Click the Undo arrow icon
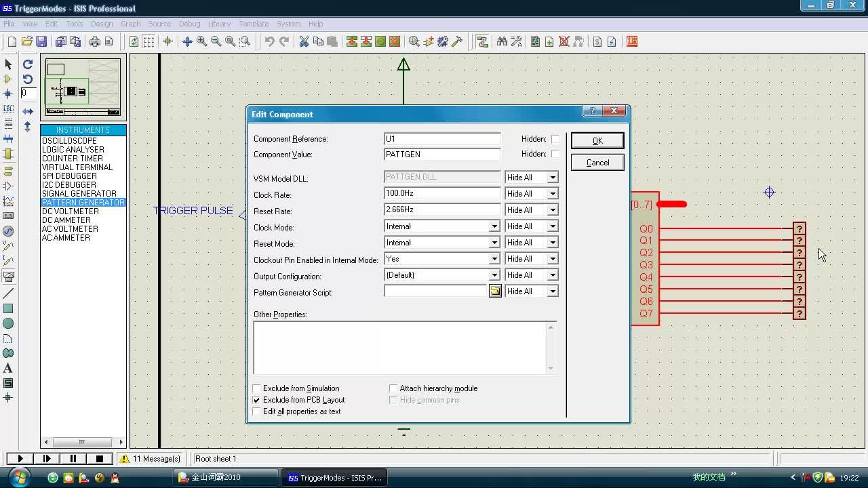The height and width of the screenshot is (488, 868). tap(270, 41)
